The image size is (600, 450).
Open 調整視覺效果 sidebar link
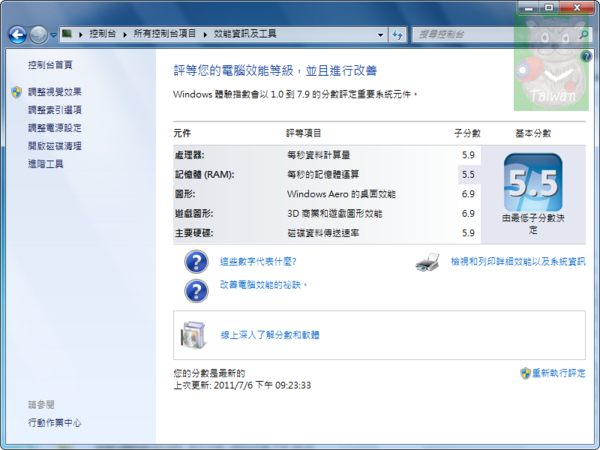click(55, 92)
